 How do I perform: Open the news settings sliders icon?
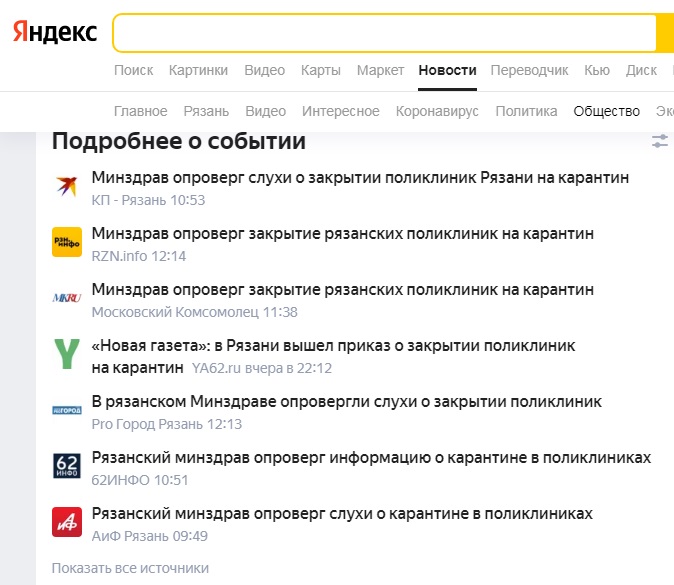click(660, 141)
